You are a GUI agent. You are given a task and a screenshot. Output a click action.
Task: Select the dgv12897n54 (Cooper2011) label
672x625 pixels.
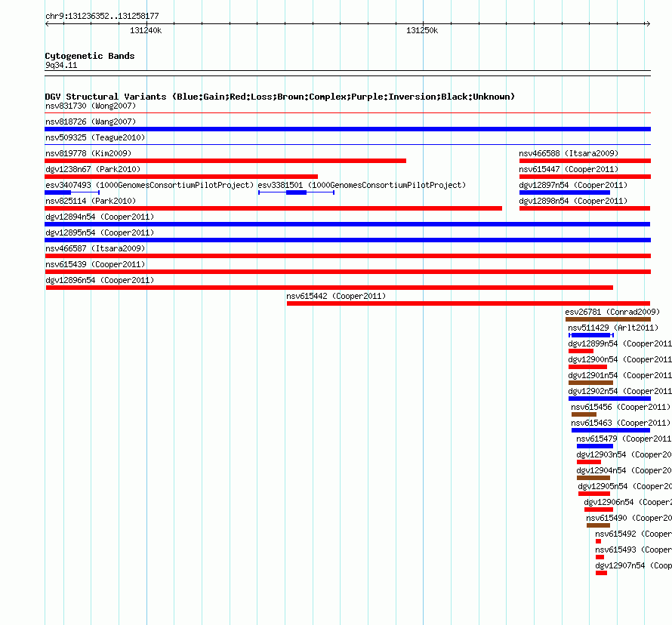[x=573, y=185]
